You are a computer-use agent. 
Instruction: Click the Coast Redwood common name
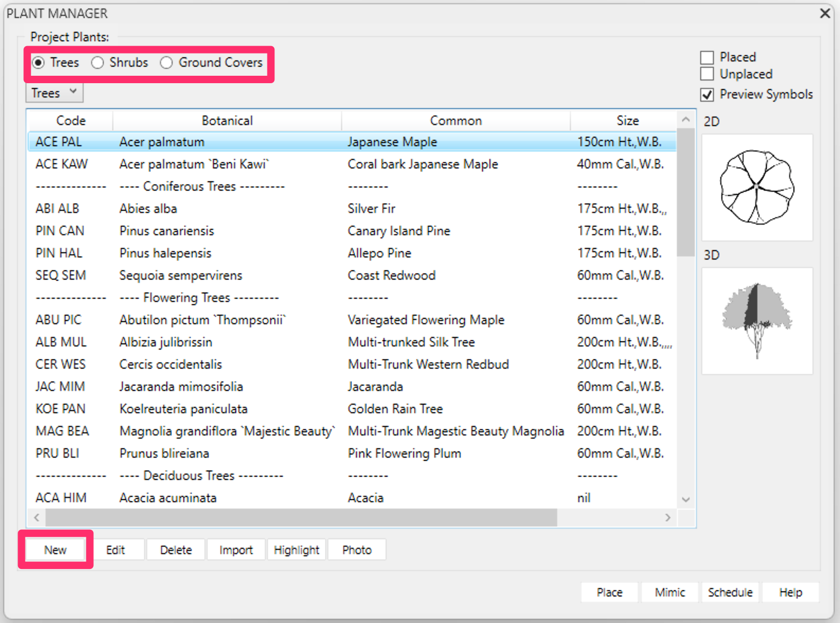pos(391,275)
